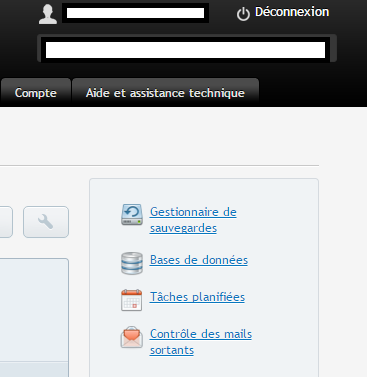Open the Tâches planifiées link
The height and width of the screenshot is (377, 367).
coord(197,297)
